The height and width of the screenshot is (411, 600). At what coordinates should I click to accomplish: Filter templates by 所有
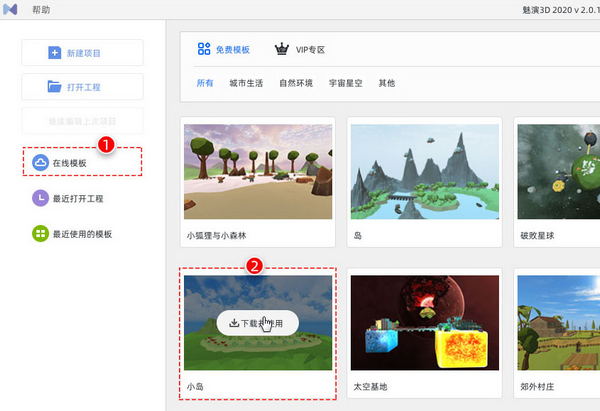tap(204, 83)
